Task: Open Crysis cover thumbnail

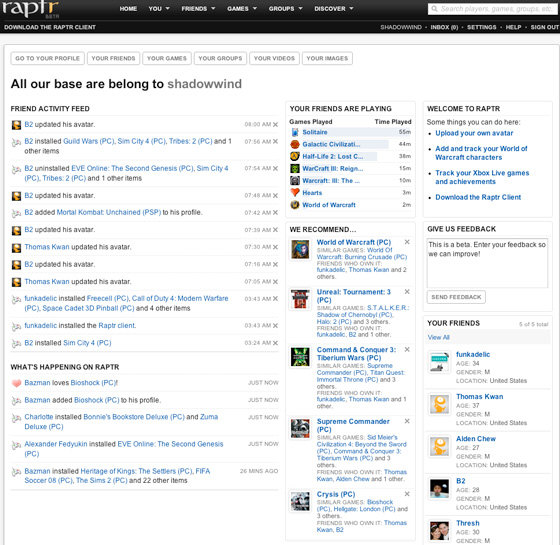Action: coord(300,501)
